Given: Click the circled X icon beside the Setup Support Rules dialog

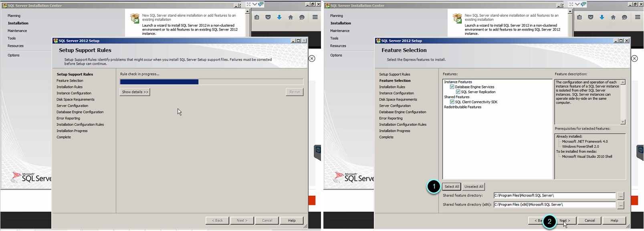Looking at the screenshot, I should 312,58.
